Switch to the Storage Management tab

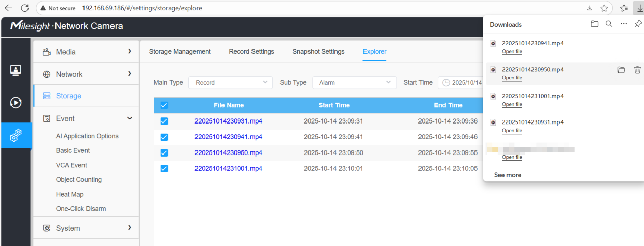click(x=180, y=51)
